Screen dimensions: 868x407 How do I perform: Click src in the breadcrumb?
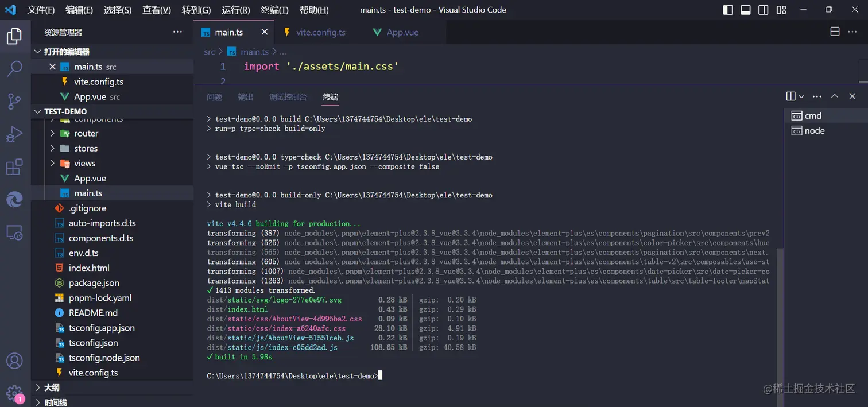210,52
